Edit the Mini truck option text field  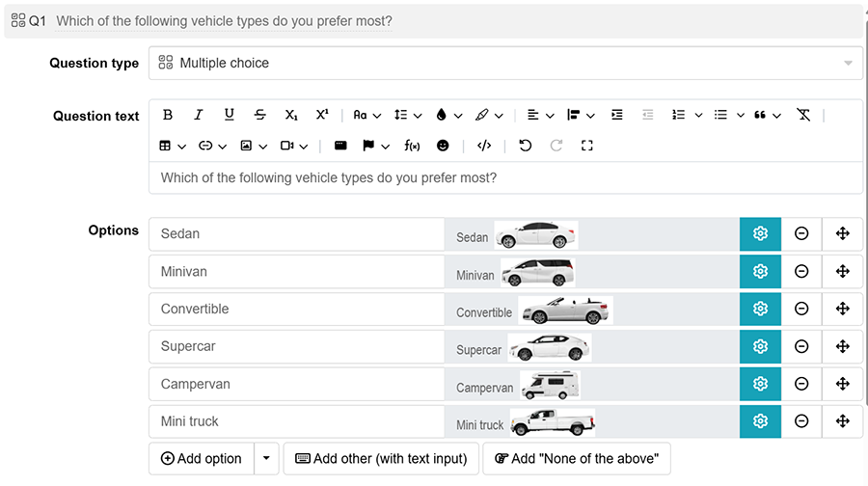click(x=297, y=421)
